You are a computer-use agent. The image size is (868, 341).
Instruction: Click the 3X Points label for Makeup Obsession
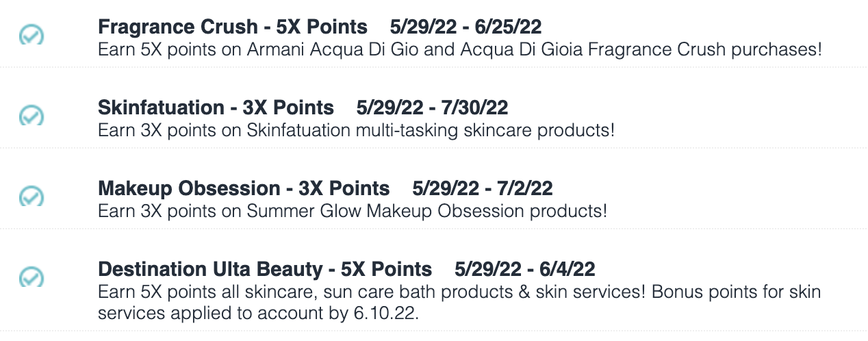click(x=344, y=188)
